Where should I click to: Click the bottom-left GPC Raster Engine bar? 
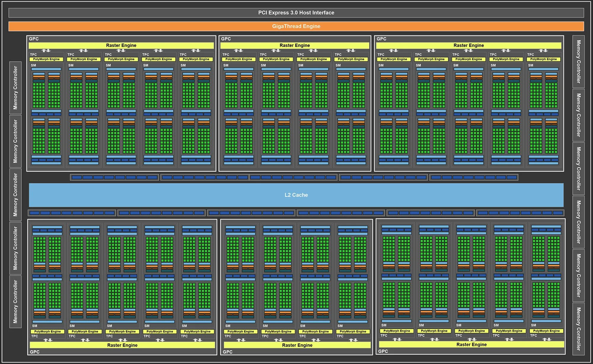pyautogui.click(x=122, y=345)
